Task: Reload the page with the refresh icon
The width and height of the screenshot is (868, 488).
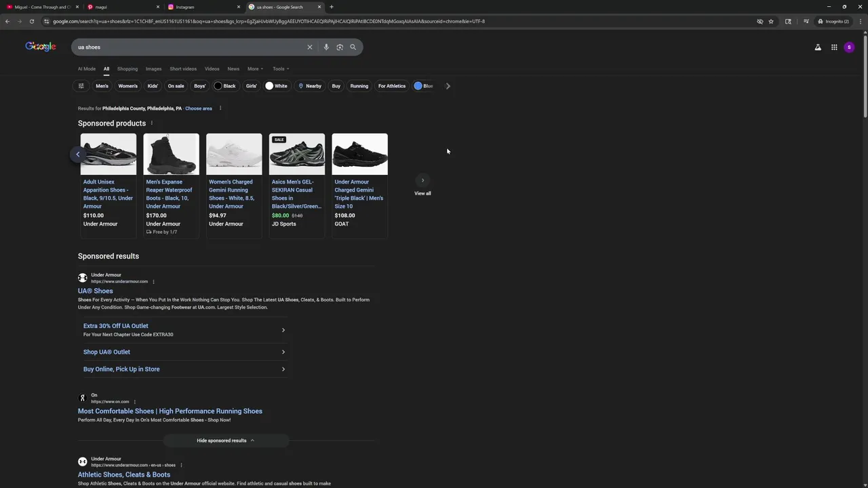Action: pyautogui.click(x=32, y=21)
